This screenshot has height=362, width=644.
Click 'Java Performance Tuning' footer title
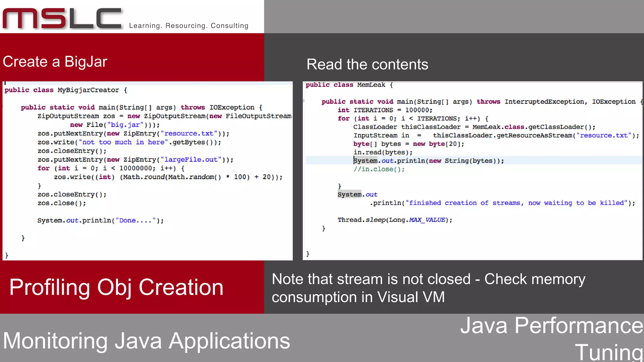tap(552, 339)
